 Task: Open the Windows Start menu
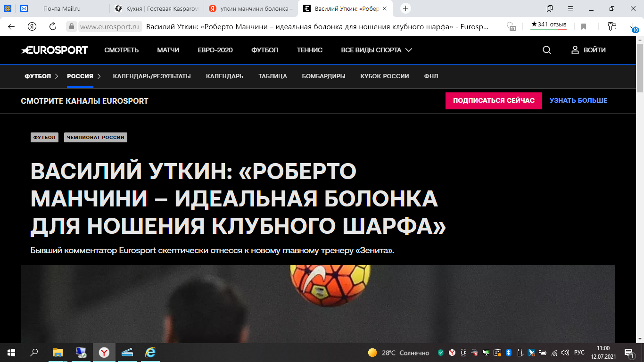[x=11, y=353]
